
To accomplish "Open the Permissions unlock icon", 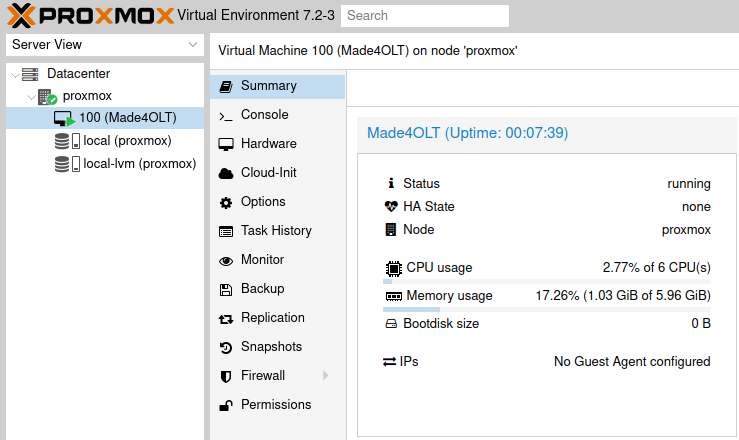I will [x=225, y=405].
